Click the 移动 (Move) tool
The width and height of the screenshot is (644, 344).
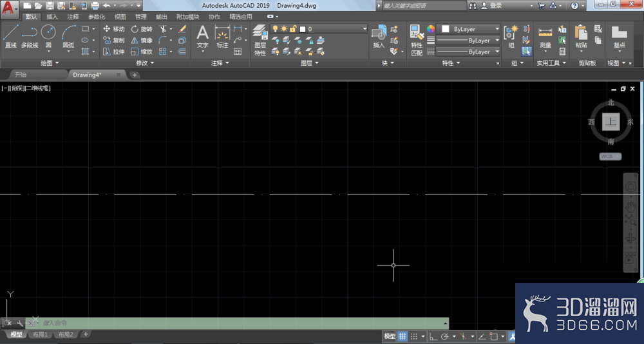(113, 29)
